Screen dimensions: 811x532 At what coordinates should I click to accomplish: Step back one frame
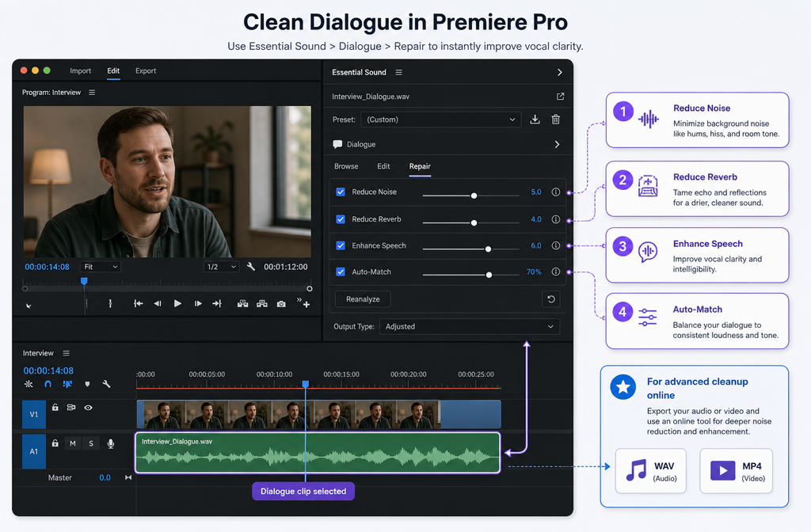click(x=158, y=303)
